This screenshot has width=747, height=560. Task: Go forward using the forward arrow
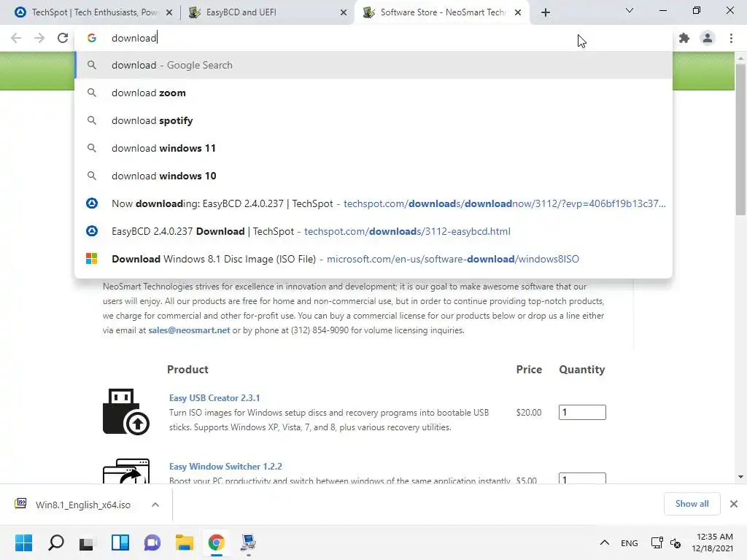point(39,38)
